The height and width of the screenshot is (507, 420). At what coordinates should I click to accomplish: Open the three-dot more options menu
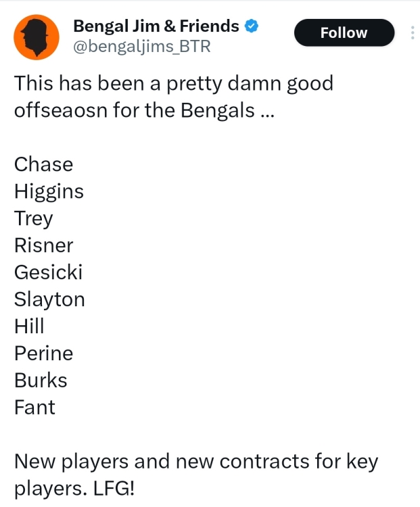413,32
